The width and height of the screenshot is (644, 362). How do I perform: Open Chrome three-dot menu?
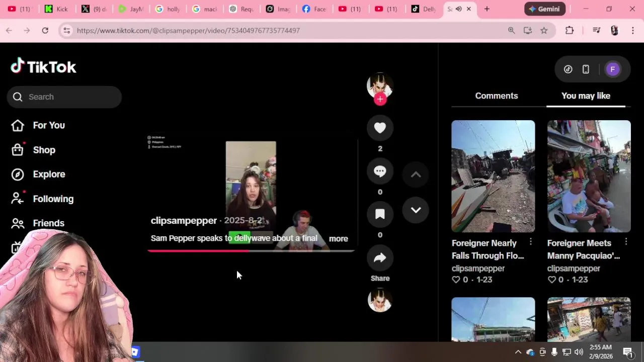pos(633,31)
